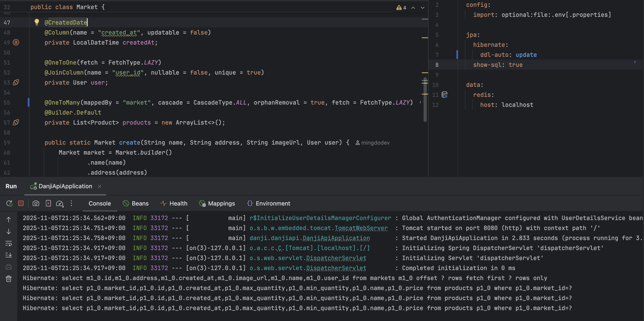644x321 pixels.
Task: Open the TomcatWebServer class link in console
Action: pos(361,228)
